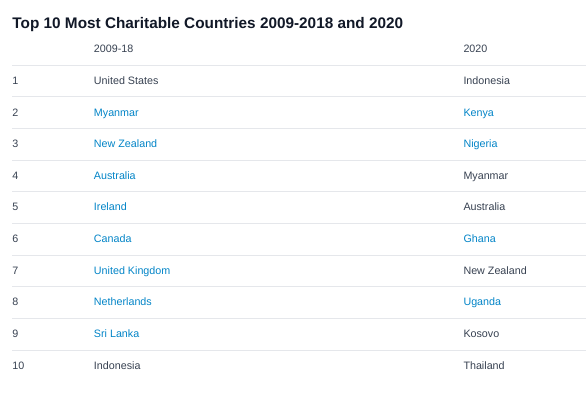Open the Uganda link
The height and width of the screenshot is (394, 586).
[482, 302]
